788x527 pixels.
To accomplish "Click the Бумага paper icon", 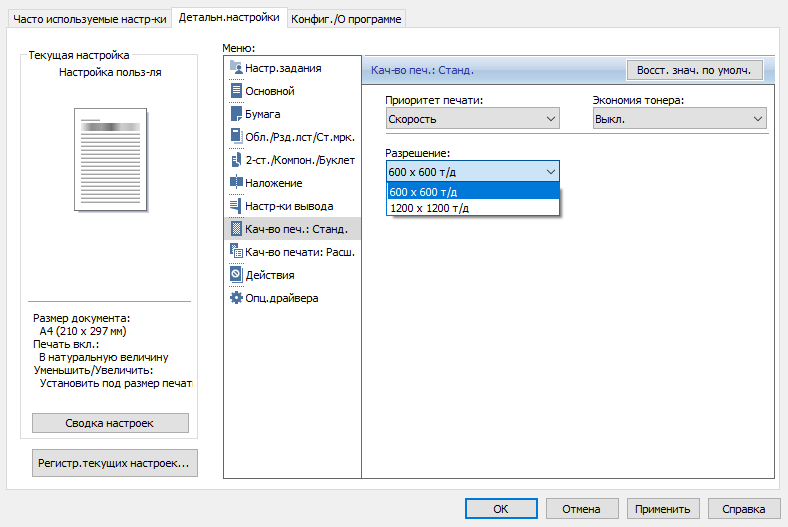I will [237, 114].
